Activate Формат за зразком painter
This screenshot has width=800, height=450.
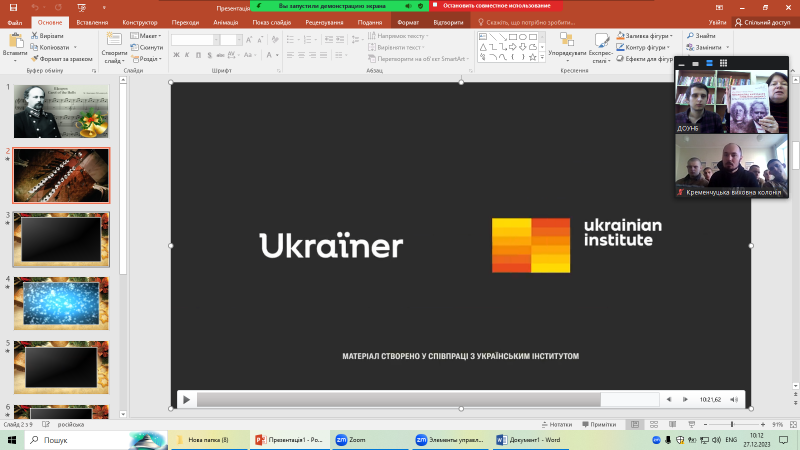coord(61,59)
